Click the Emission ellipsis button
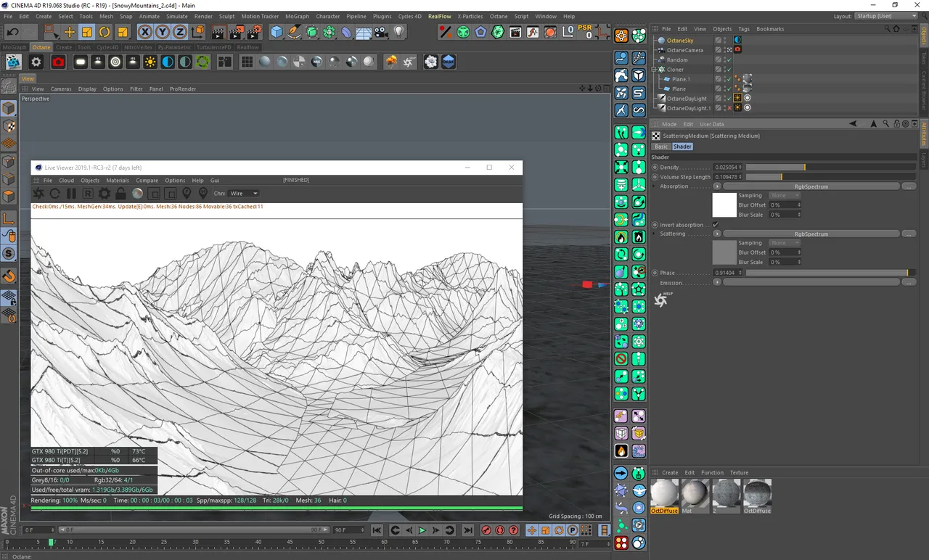 [909, 282]
